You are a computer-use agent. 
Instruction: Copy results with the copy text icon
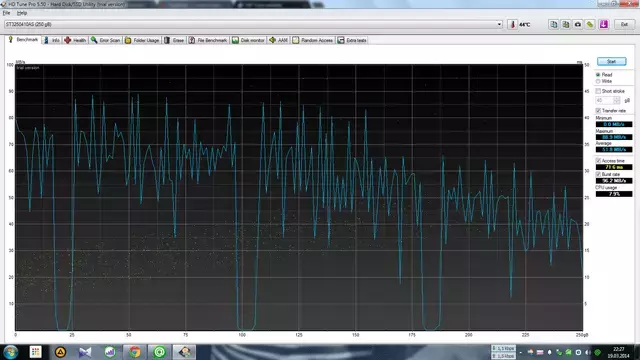[x=553, y=24]
